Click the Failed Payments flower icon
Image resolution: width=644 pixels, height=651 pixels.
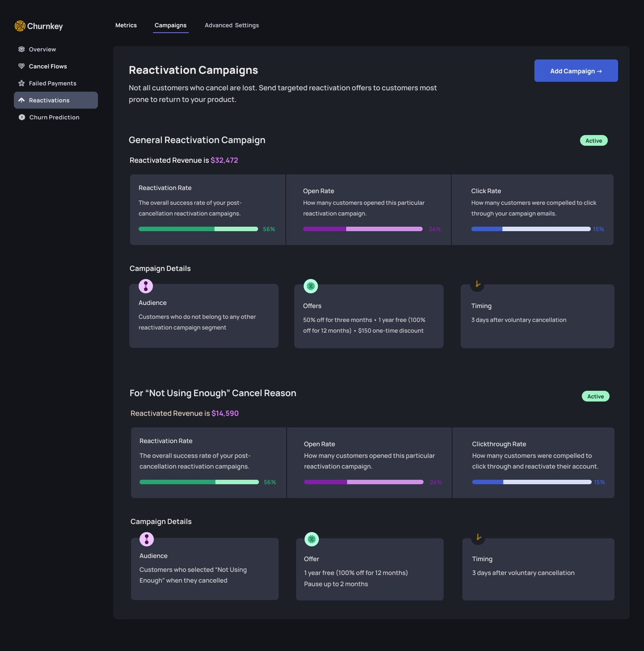point(21,83)
